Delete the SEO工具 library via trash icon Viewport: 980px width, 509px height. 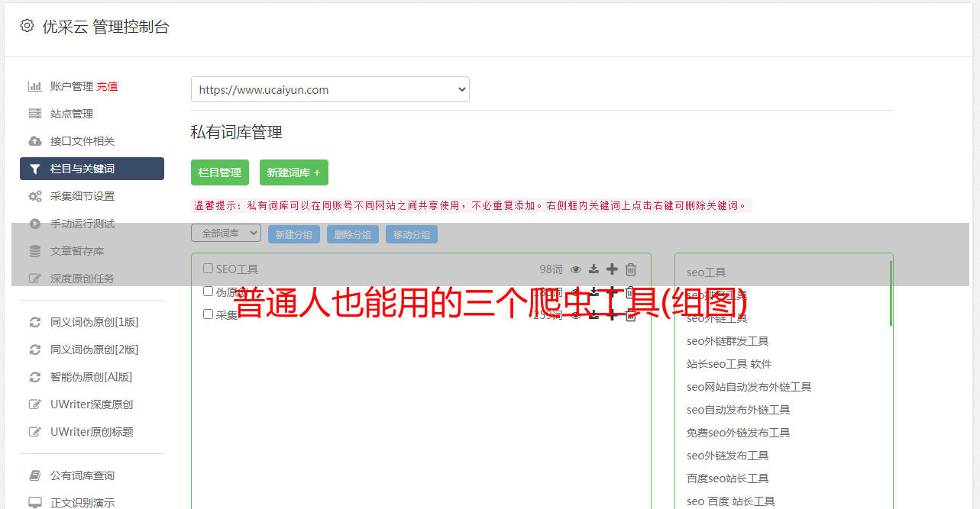(631, 269)
